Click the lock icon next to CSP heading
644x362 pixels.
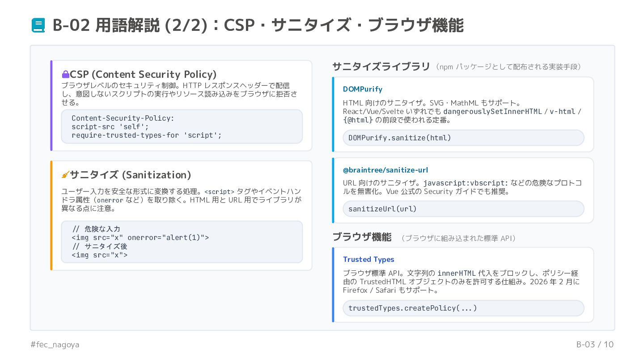pyautogui.click(x=65, y=74)
